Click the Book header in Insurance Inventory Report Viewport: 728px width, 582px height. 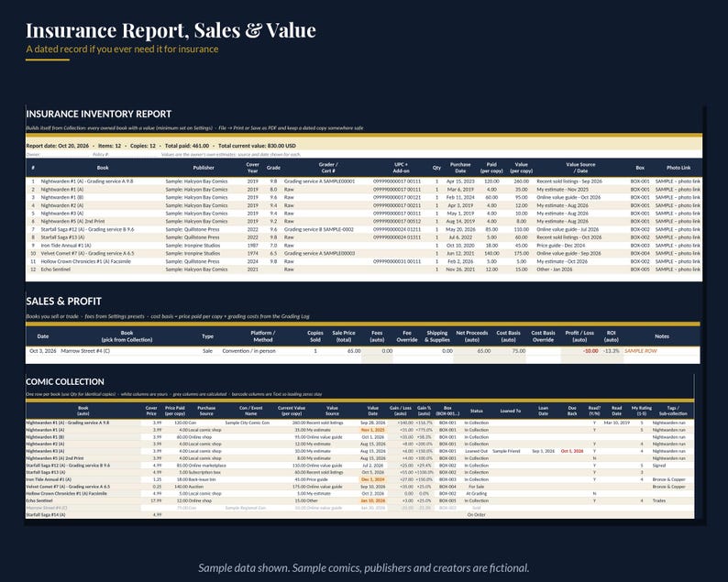pyautogui.click(x=103, y=168)
